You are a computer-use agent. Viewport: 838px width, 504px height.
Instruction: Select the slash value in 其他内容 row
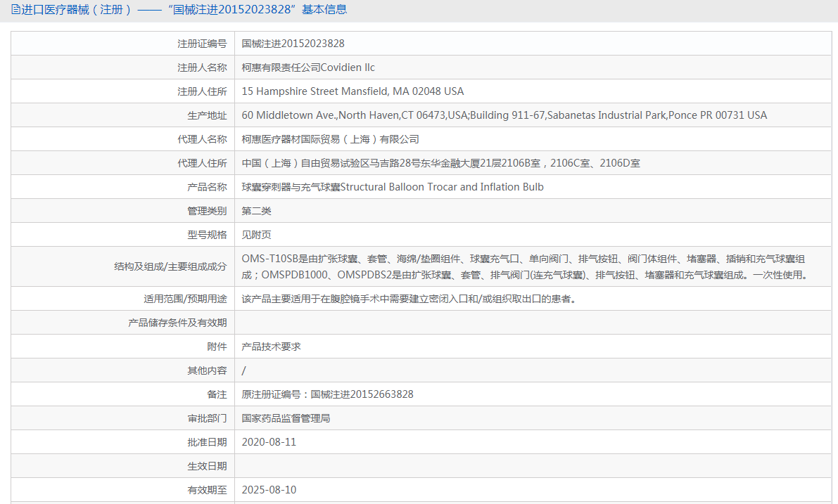(x=243, y=370)
